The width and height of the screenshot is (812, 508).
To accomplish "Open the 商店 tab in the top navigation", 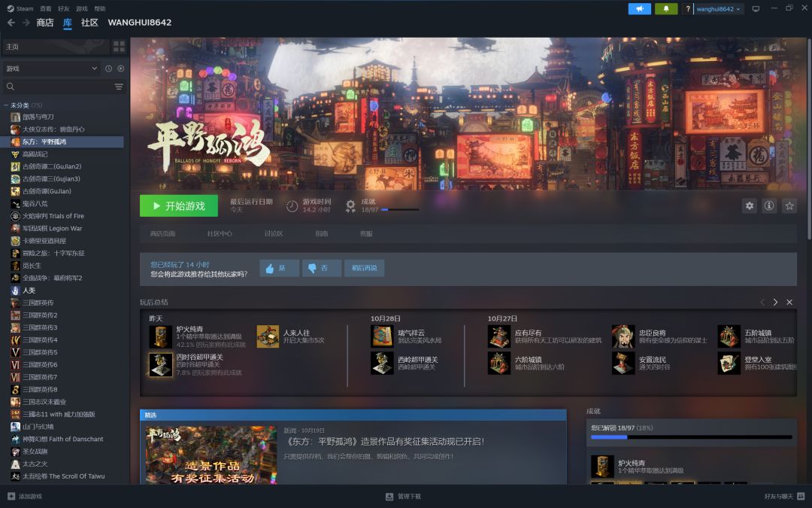I will coord(45,23).
